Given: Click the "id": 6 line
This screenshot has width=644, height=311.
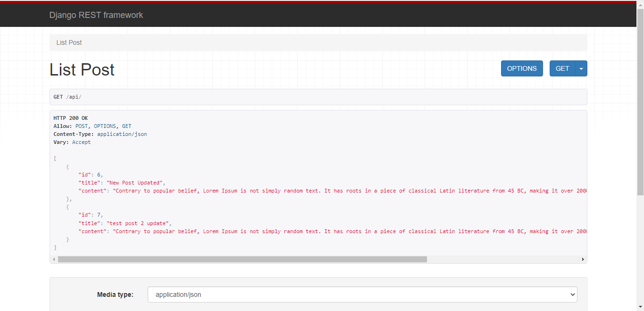Looking at the screenshot, I should (91, 175).
